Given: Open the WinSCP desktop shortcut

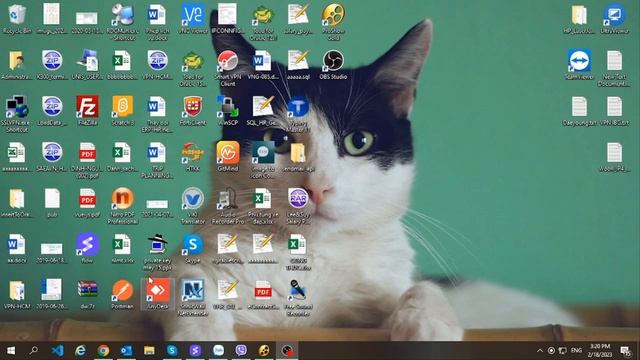Looking at the screenshot, I should pyautogui.click(x=228, y=111).
